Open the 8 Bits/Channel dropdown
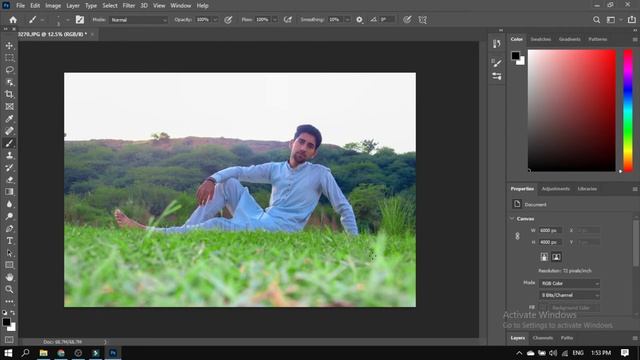640x360 pixels. click(569, 295)
